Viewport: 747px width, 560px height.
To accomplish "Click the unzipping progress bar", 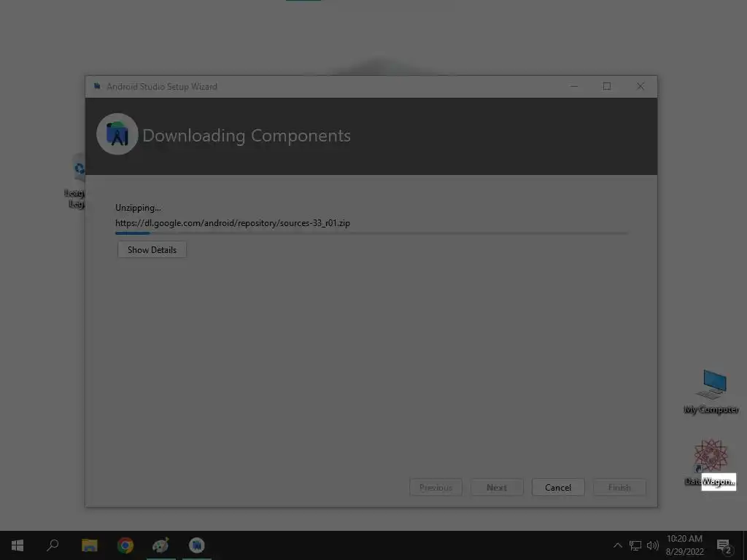I will coord(371,233).
